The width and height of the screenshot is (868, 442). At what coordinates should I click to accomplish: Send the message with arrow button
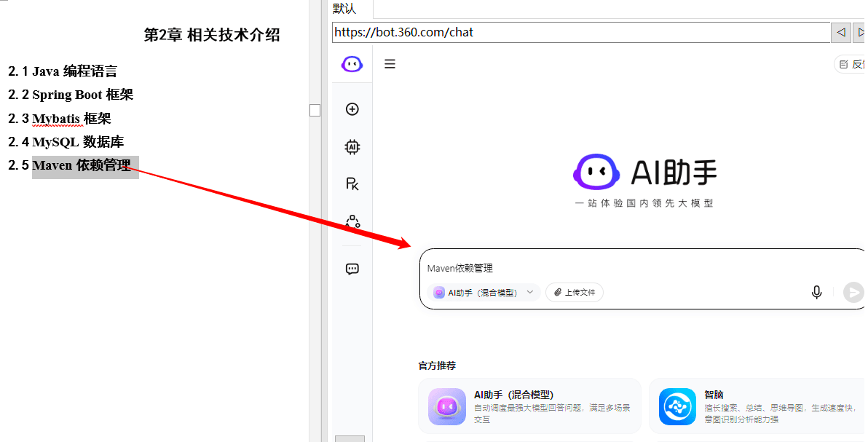[x=853, y=293]
